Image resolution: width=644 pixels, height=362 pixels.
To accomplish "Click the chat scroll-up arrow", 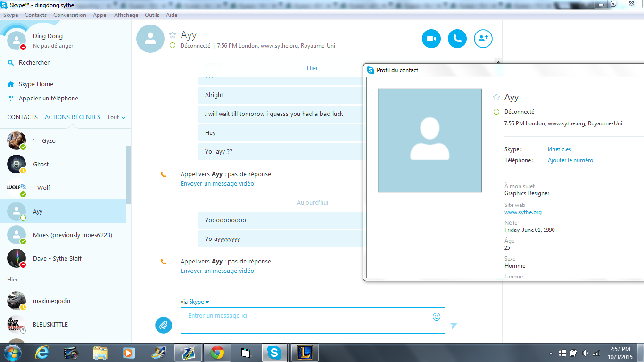I will (x=498, y=62).
